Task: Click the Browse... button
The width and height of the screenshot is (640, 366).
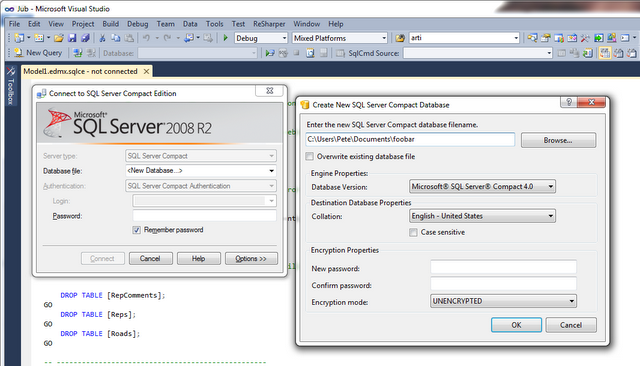Action: click(x=558, y=140)
